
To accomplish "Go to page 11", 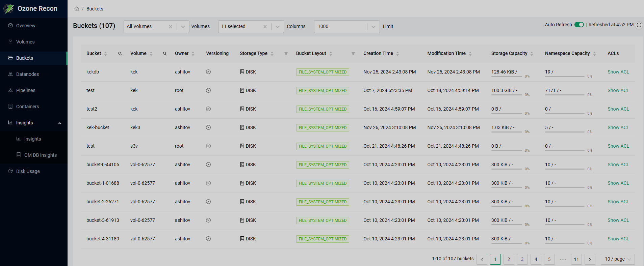I will 576,259.
